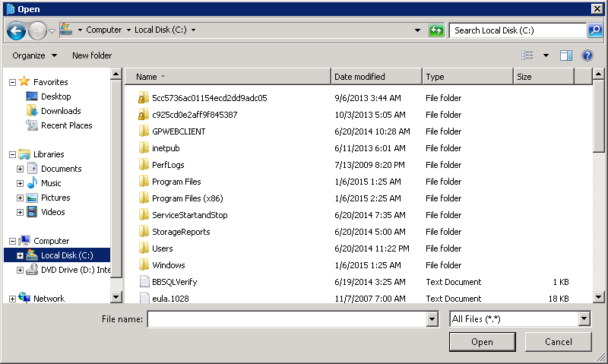Collapse the Favorites group

point(12,82)
